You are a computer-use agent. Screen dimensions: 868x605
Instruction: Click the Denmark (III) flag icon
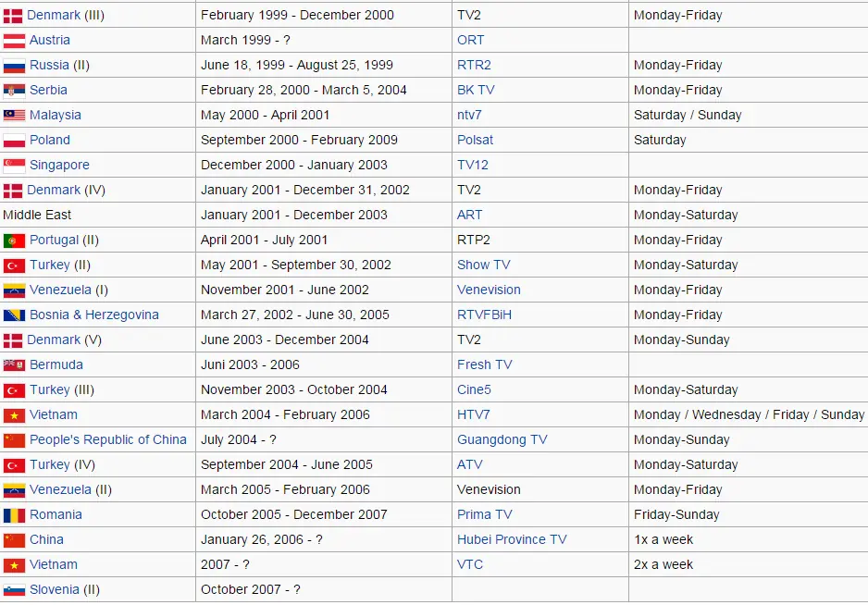pos(13,16)
